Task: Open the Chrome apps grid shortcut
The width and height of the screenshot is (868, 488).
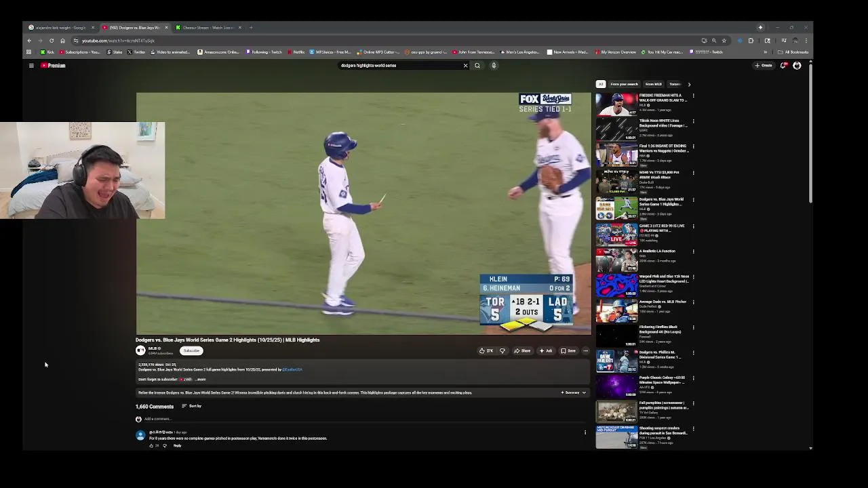Action: pyautogui.click(x=28, y=52)
